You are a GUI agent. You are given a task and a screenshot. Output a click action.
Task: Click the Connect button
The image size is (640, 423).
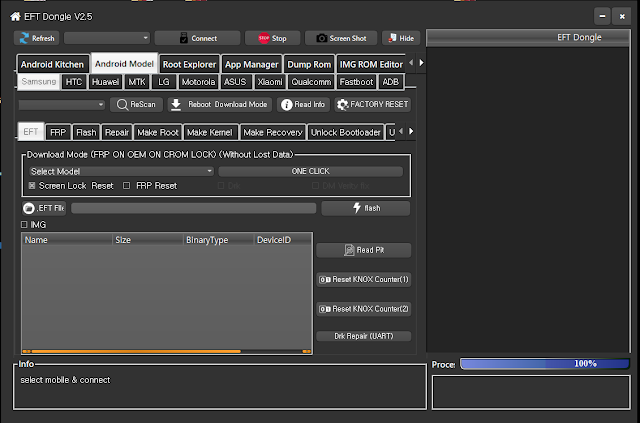click(x=198, y=38)
